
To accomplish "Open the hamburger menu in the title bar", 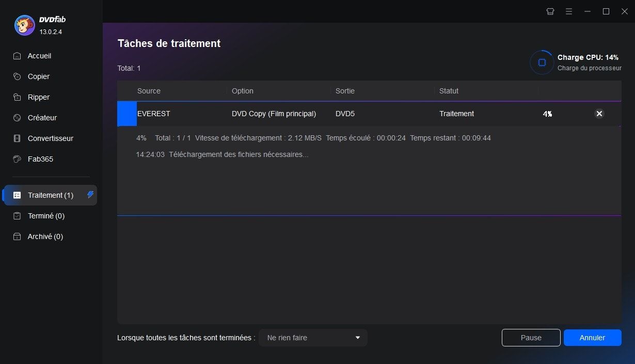I will tap(569, 11).
